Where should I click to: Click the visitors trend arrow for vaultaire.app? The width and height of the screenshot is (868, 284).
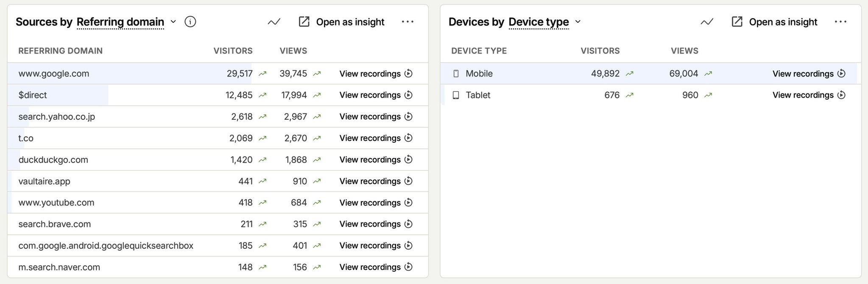point(262,181)
